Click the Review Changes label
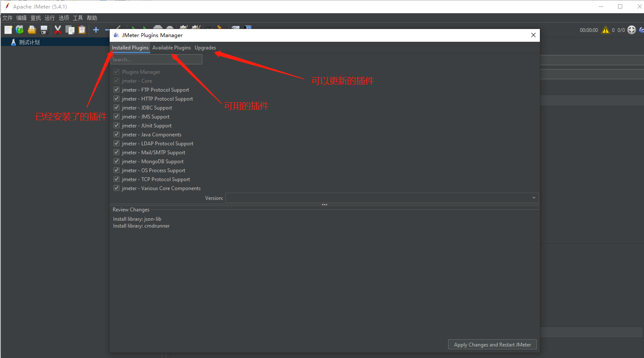This screenshot has width=644, height=358. click(131, 210)
